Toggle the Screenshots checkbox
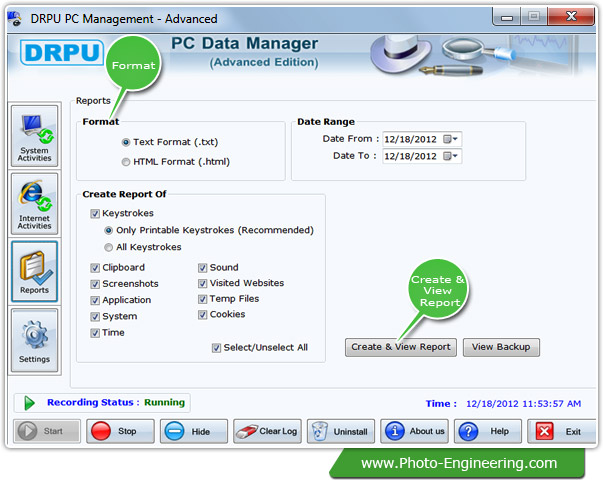Image resolution: width=603 pixels, height=480 pixels. [x=95, y=284]
